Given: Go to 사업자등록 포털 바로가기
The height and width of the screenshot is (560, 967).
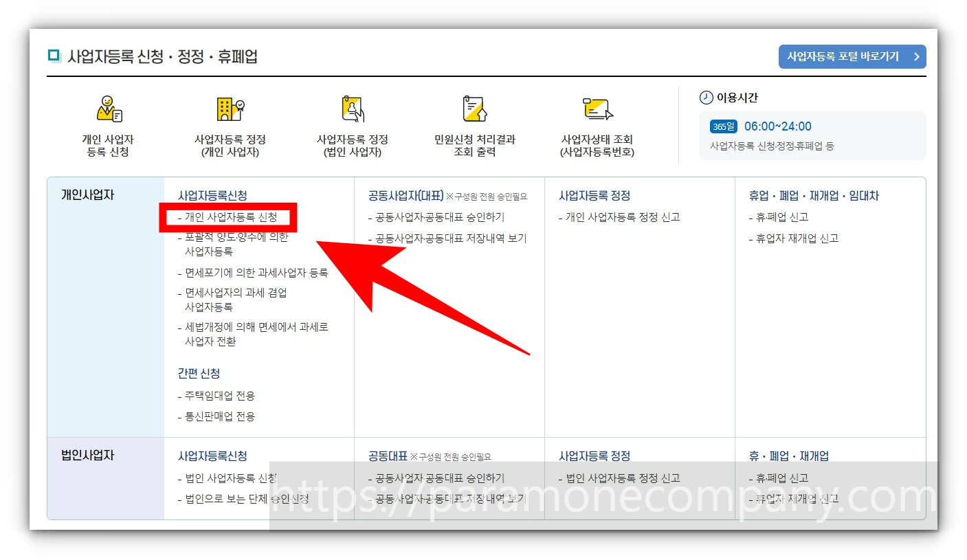Looking at the screenshot, I should [x=852, y=57].
